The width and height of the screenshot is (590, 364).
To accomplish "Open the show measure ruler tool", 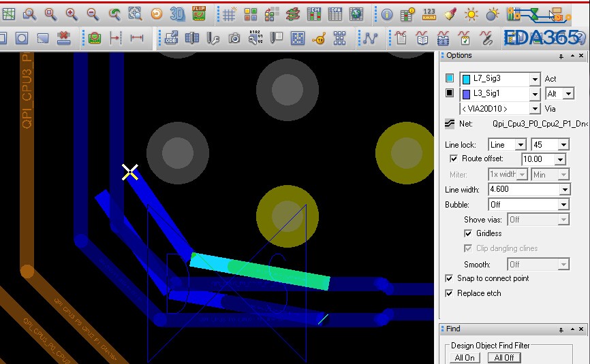I will point(429,14).
